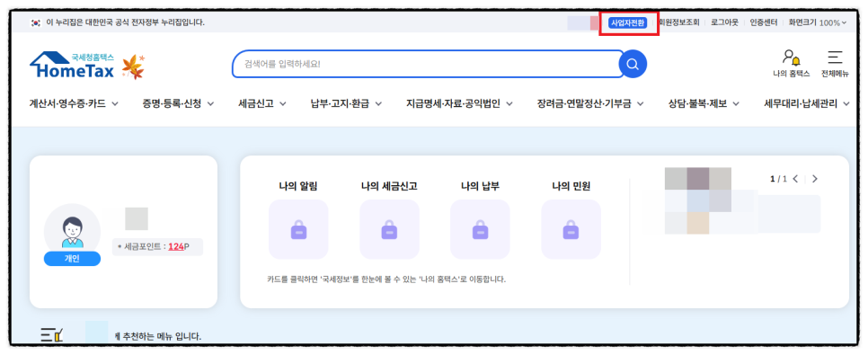Click the 개인 profile avatar
Viewport: 868px width, 355px height.
72,232
